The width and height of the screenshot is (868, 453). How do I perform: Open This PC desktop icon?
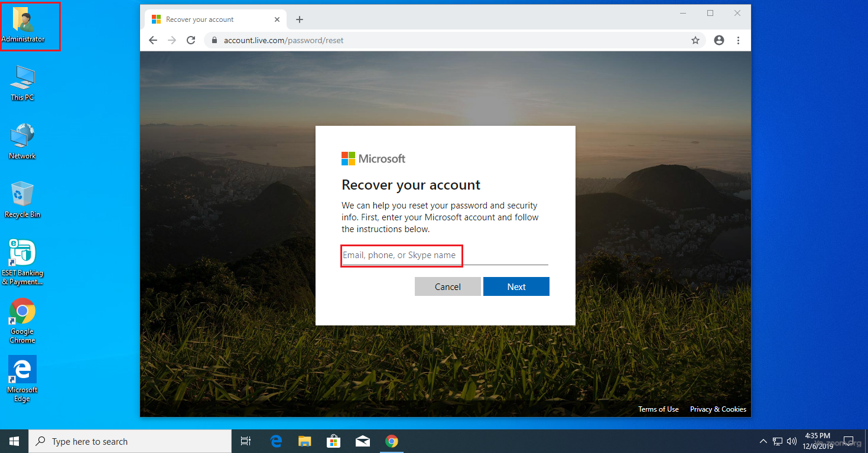pyautogui.click(x=22, y=83)
